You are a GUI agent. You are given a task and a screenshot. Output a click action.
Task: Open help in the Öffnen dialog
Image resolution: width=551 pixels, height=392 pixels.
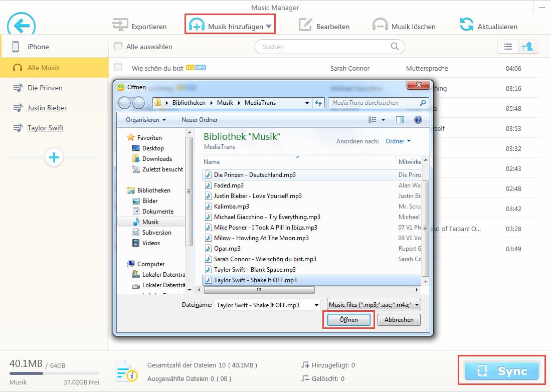click(418, 120)
